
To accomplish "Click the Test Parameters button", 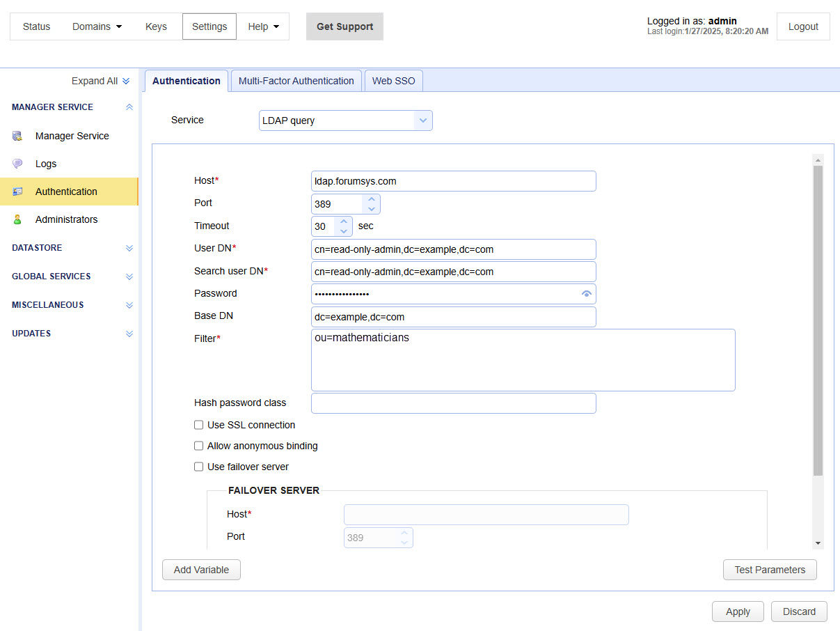I will point(770,570).
